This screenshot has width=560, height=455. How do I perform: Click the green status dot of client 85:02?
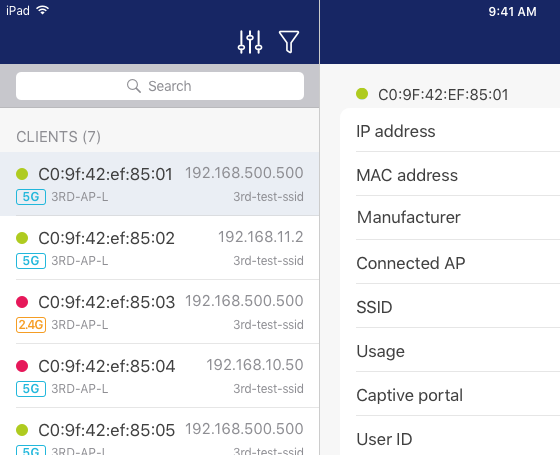point(22,238)
